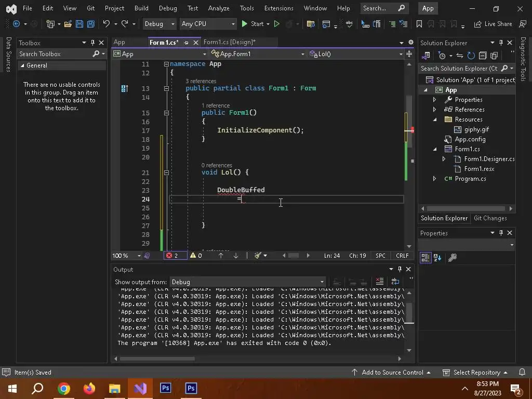Image resolution: width=532 pixels, height=399 pixels.
Task: Toggle SPC indentation setting in editor status
Action: point(380,256)
